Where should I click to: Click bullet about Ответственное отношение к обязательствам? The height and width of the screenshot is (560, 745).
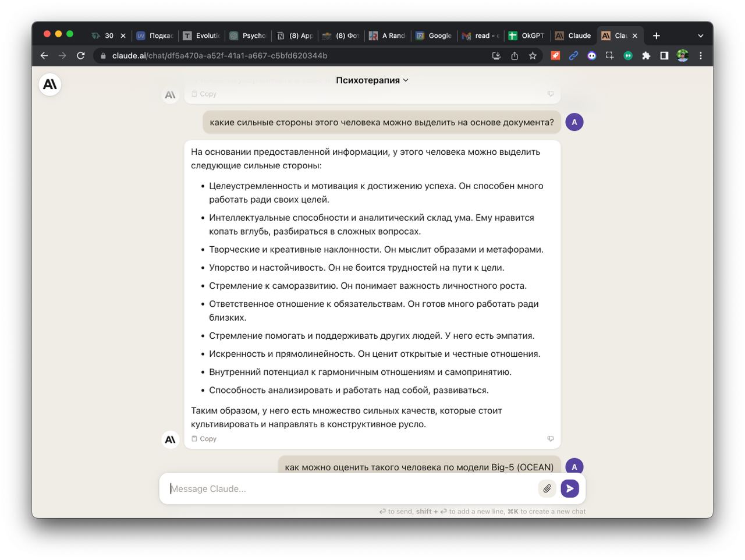pyautogui.click(x=374, y=311)
